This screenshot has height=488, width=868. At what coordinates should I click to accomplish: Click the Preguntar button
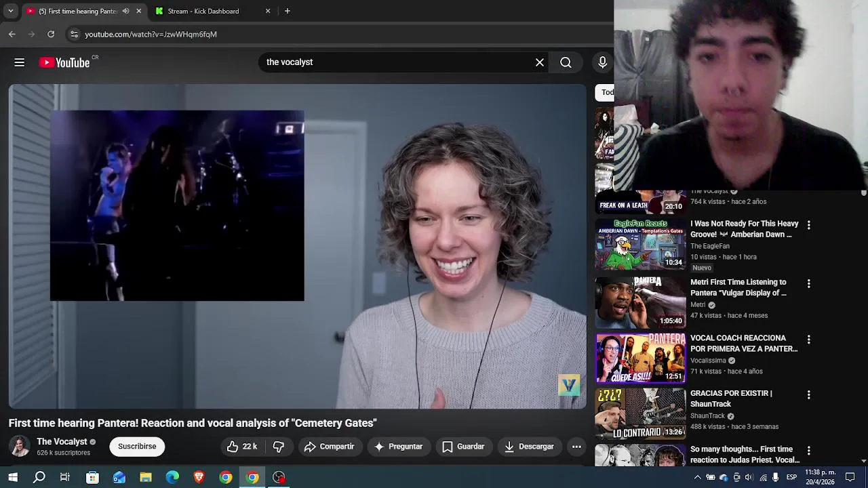pyautogui.click(x=399, y=447)
